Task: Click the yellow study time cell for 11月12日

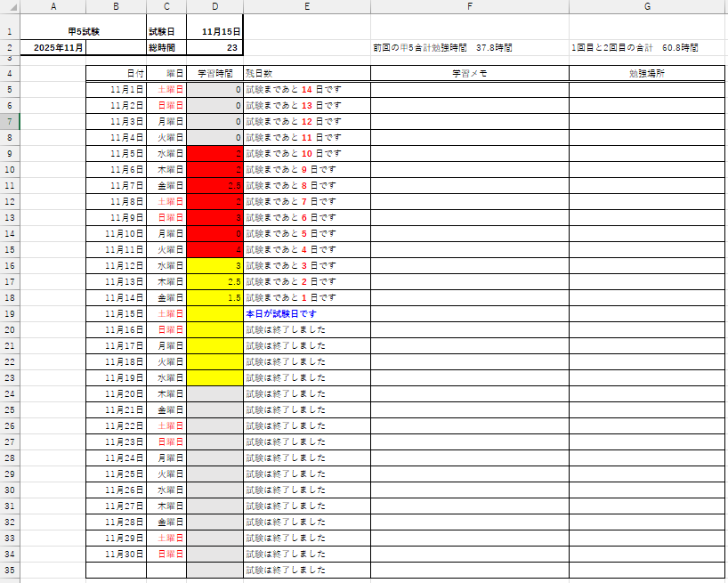Action: (214, 265)
